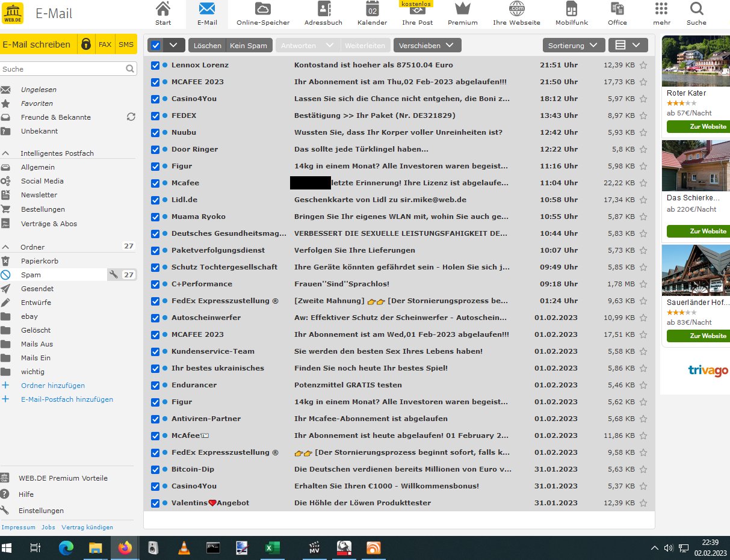The image size is (730, 560).
Task: Select the Ungelesen filter
Action: click(x=39, y=90)
